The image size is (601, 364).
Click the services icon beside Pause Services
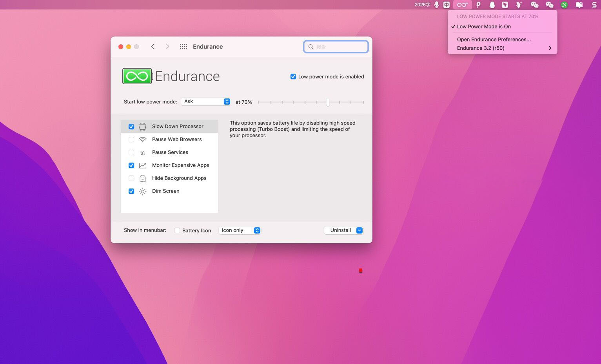pos(143,152)
